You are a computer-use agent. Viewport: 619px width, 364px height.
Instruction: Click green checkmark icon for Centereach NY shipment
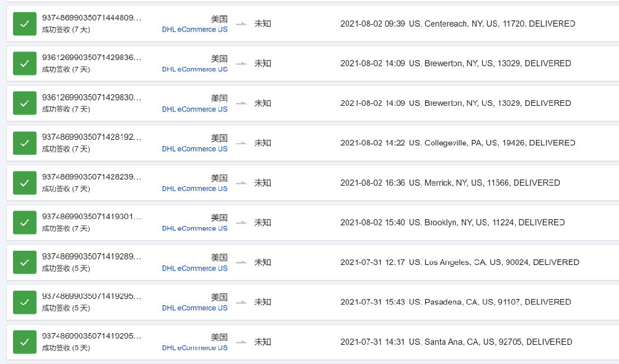[25, 24]
